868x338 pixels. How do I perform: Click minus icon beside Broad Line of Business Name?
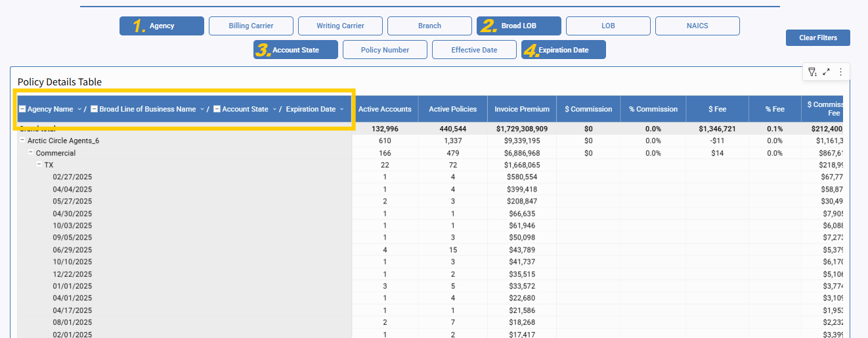[x=94, y=109]
